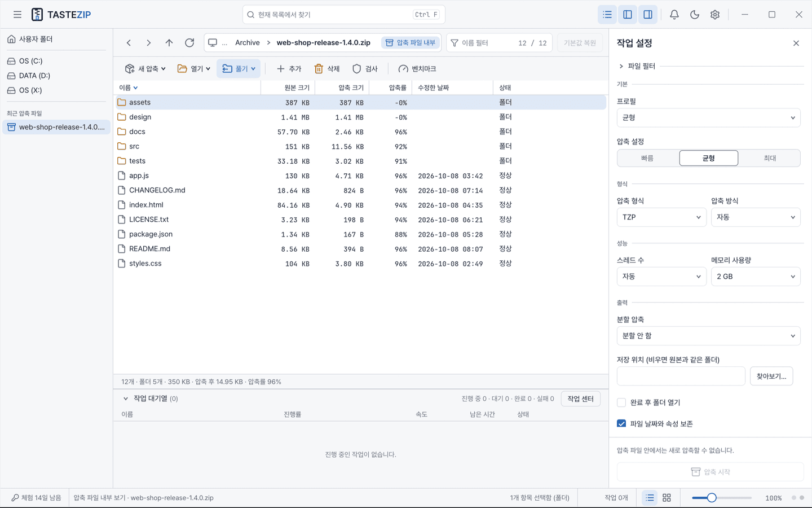
Task: Open 압축 방식 dropdown
Action: coord(756,217)
